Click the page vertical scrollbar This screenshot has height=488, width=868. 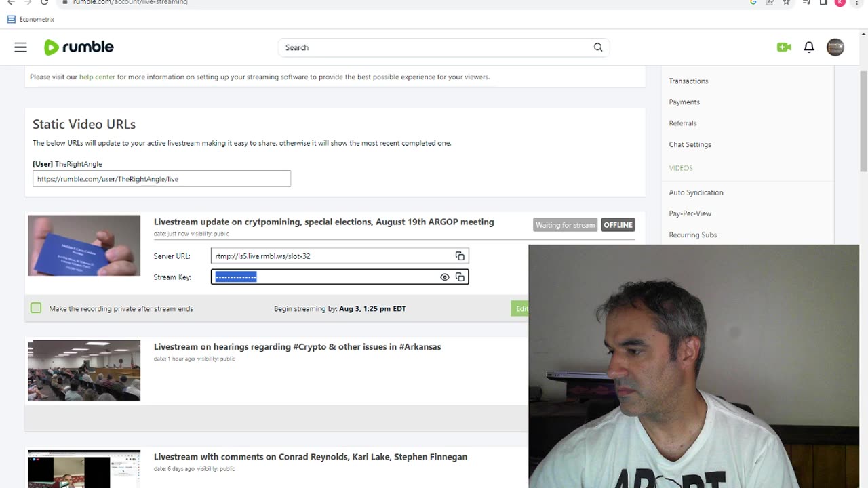[x=863, y=122]
